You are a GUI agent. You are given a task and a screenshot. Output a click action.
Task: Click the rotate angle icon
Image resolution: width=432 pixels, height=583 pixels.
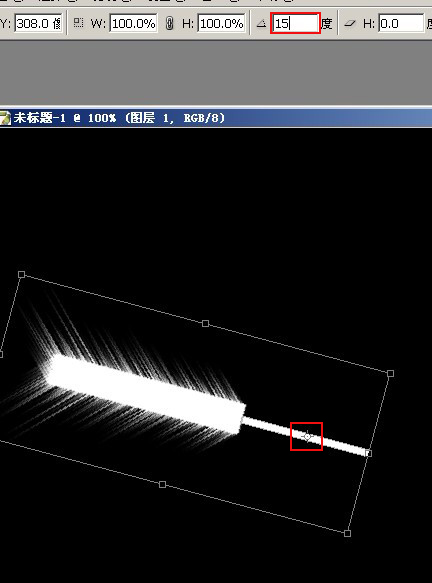point(262,24)
